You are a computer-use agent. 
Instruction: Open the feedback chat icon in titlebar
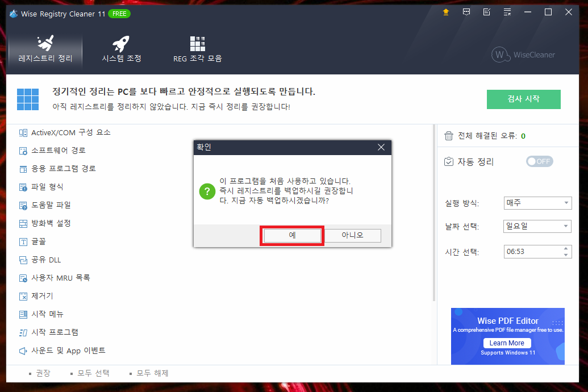(466, 11)
